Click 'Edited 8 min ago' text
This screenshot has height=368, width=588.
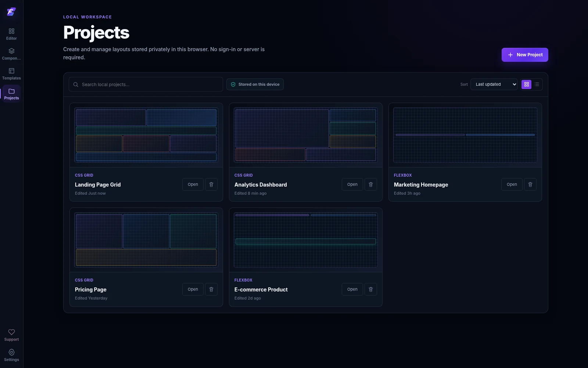pyautogui.click(x=251, y=193)
